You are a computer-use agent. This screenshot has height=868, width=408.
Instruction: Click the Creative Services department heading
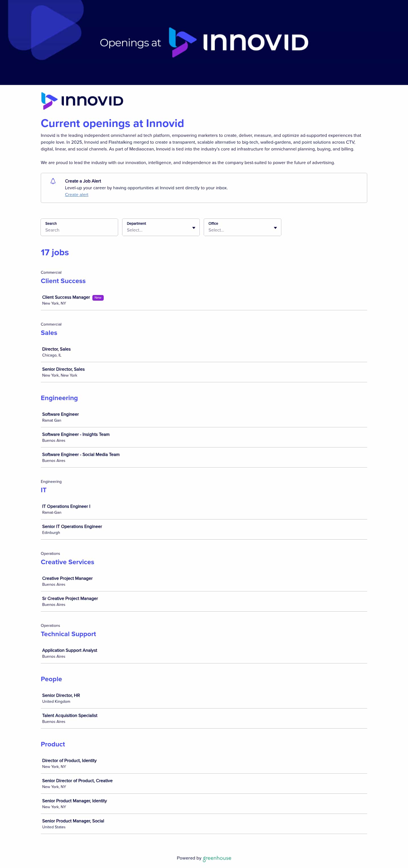click(x=67, y=562)
